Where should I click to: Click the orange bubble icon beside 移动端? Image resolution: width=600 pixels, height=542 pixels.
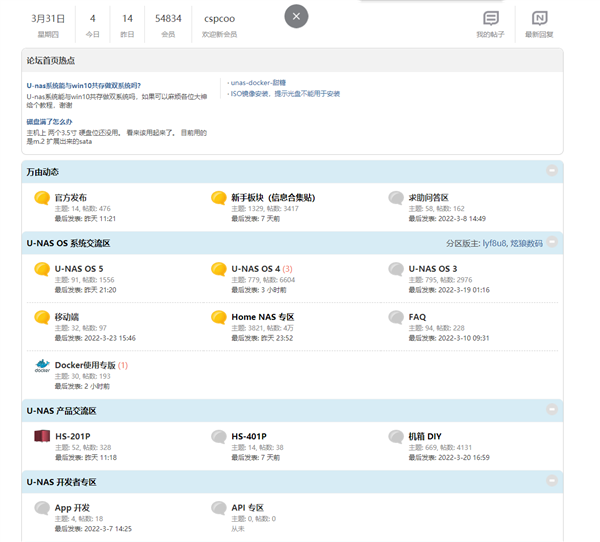pos(42,317)
